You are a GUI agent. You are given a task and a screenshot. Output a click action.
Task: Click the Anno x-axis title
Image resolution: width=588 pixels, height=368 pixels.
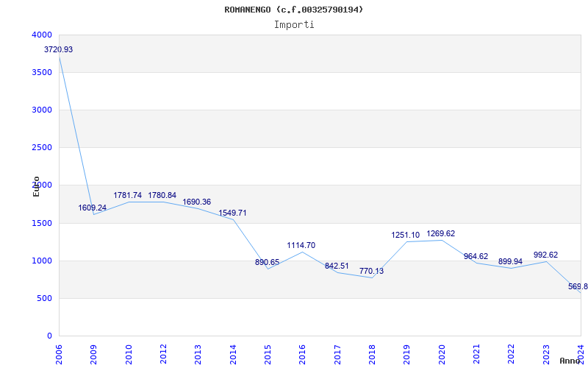(571, 361)
